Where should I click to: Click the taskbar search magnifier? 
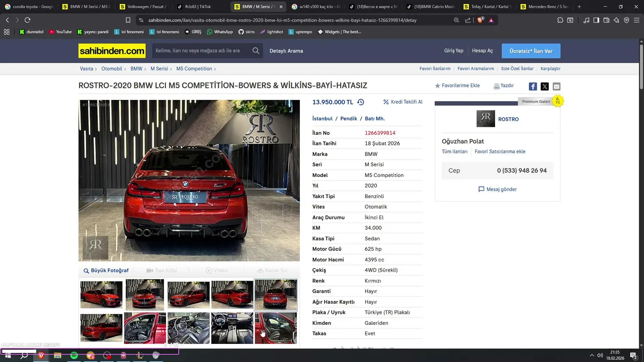(x=24, y=355)
